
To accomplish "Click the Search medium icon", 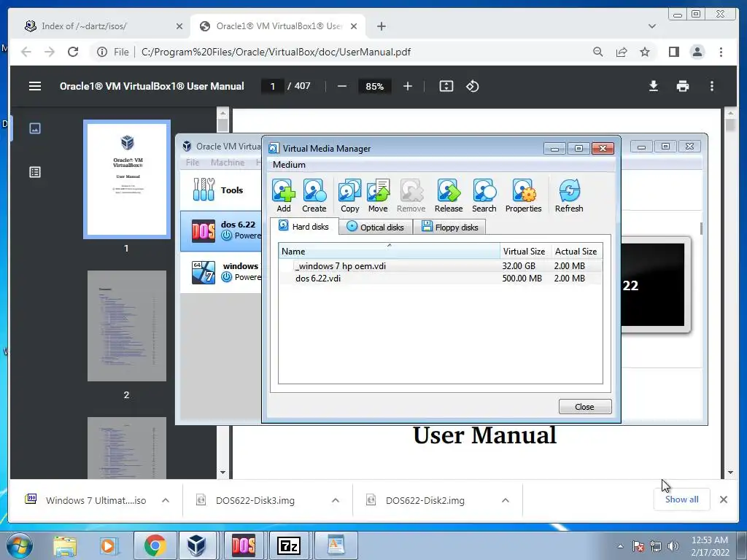I will 484,195.
